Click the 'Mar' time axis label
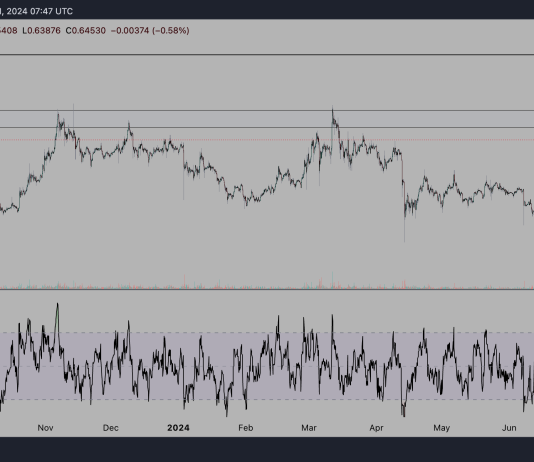The width and height of the screenshot is (534, 462). (309, 428)
